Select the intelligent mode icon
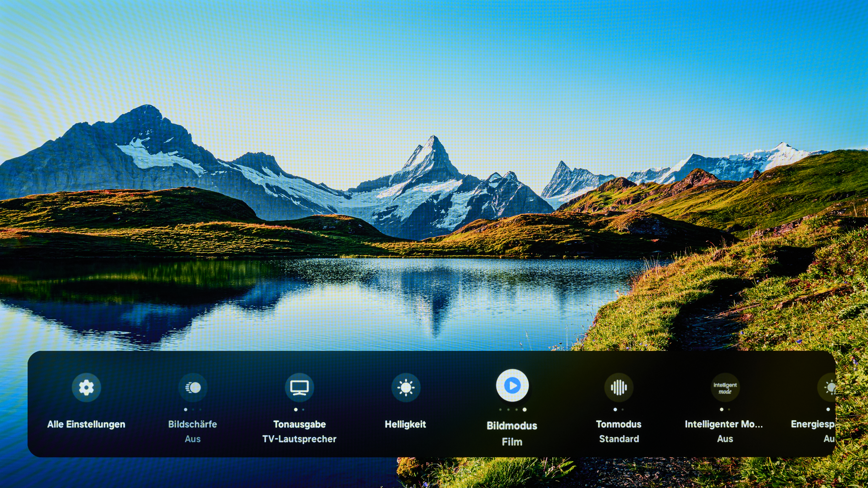868x488 pixels. (x=725, y=387)
